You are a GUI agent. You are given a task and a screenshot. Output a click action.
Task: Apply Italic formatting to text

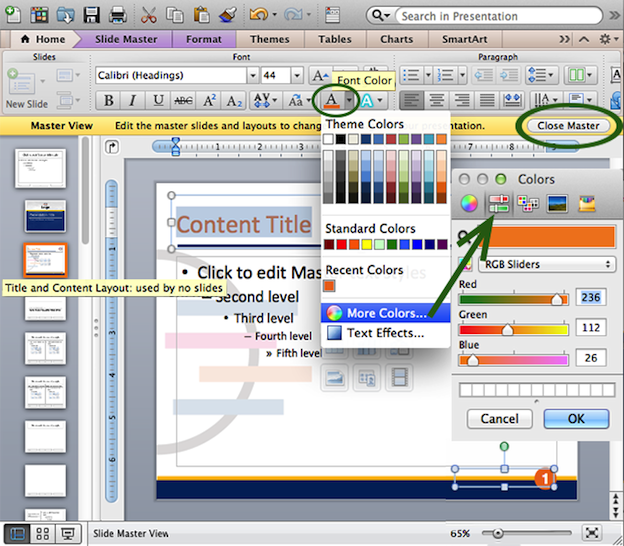132,100
